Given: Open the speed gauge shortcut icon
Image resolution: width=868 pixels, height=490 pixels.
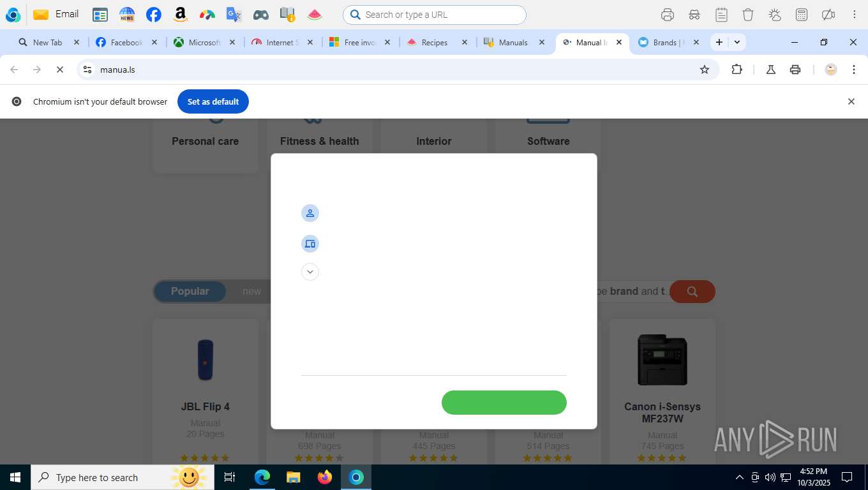Looking at the screenshot, I should pyautogui.click(x=207, y=15).
